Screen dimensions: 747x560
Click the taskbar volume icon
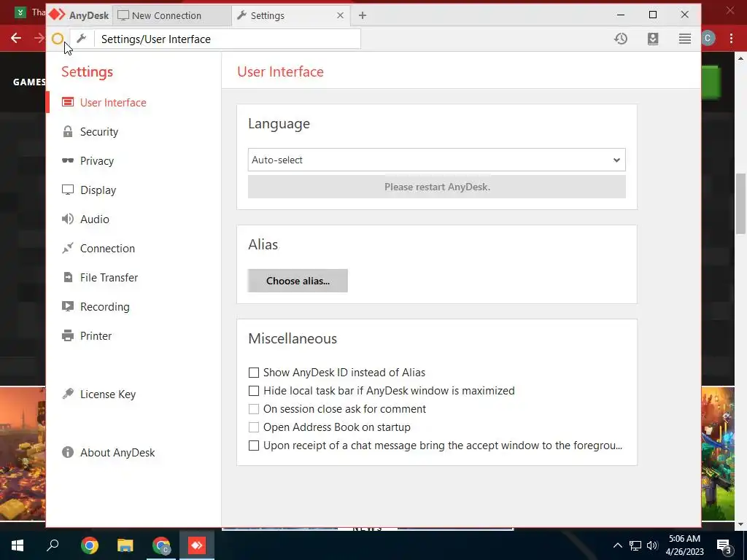click(x=652, y=545)
